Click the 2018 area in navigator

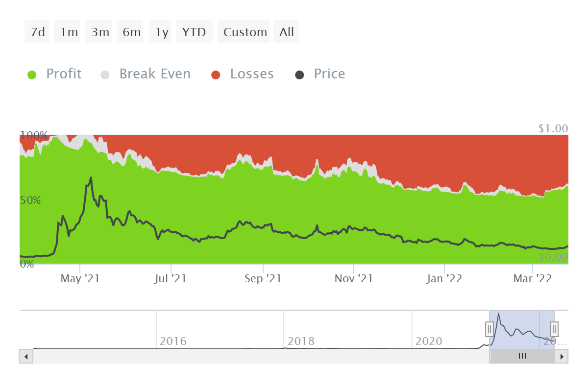(x=301, y=341)
